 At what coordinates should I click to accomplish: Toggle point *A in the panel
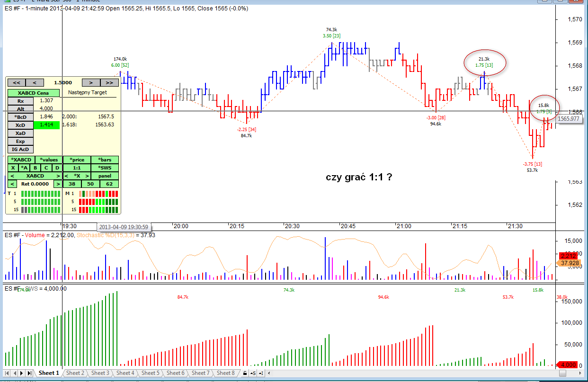point(24,168)
